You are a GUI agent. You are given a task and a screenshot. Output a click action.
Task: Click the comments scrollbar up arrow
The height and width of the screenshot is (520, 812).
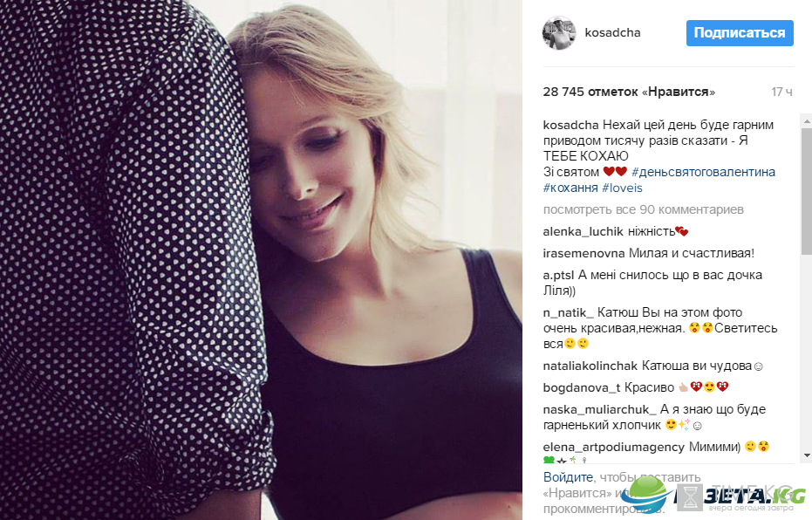(806, 120)
